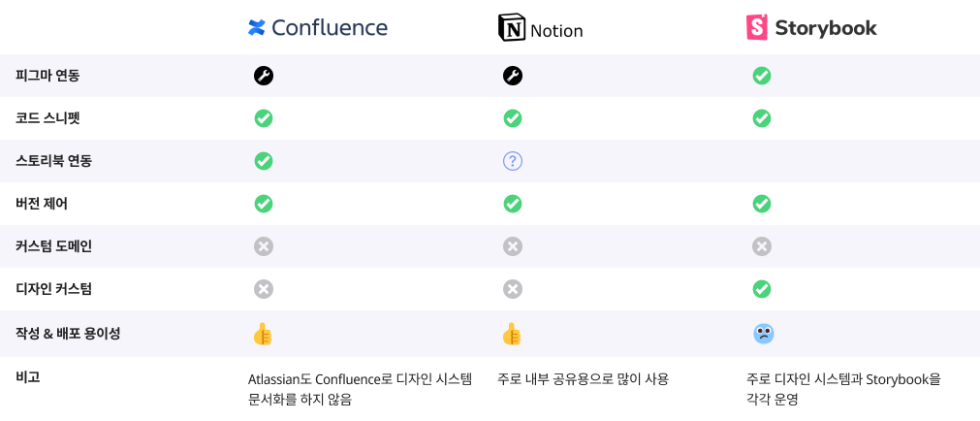The height and width of the screenshot is (421, 980).
Task: Click Storybook's green check for 피그마 연동
Action: pos(762,77)
